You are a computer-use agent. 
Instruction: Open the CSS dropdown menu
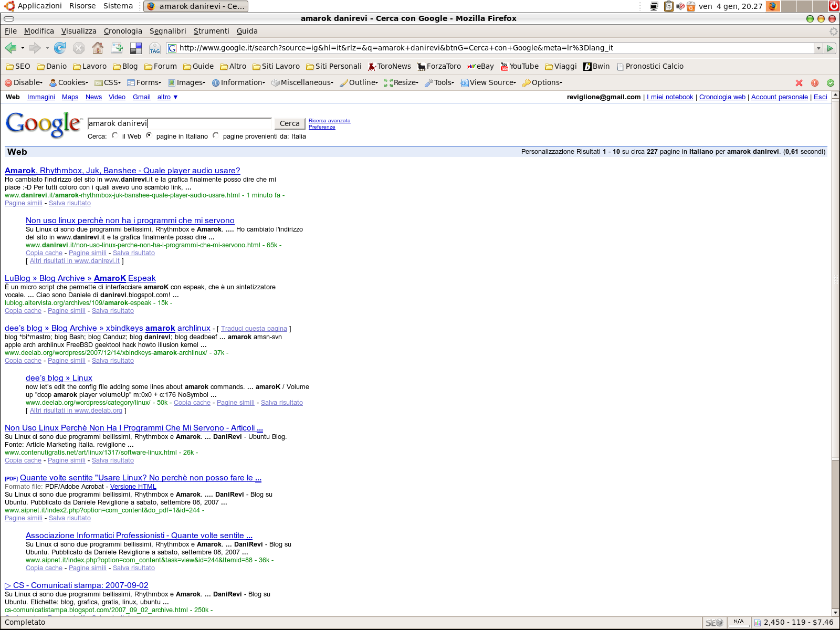click(x=108, y=83)
